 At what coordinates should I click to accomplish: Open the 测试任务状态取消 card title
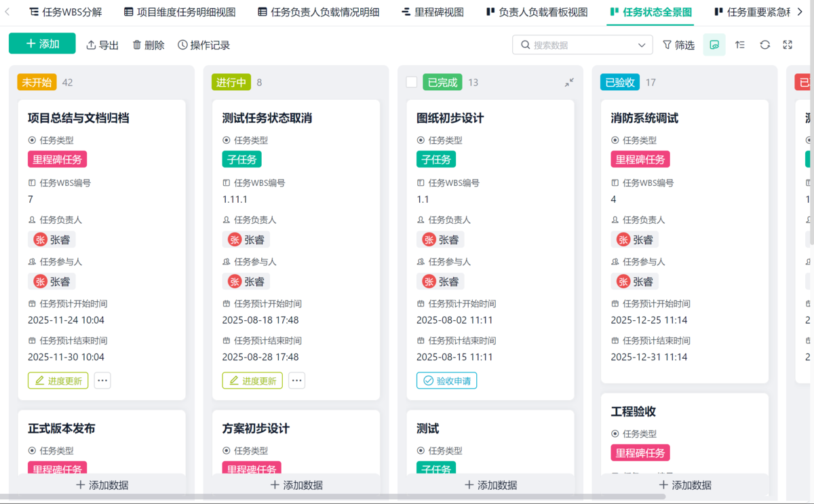coord(267,118)
